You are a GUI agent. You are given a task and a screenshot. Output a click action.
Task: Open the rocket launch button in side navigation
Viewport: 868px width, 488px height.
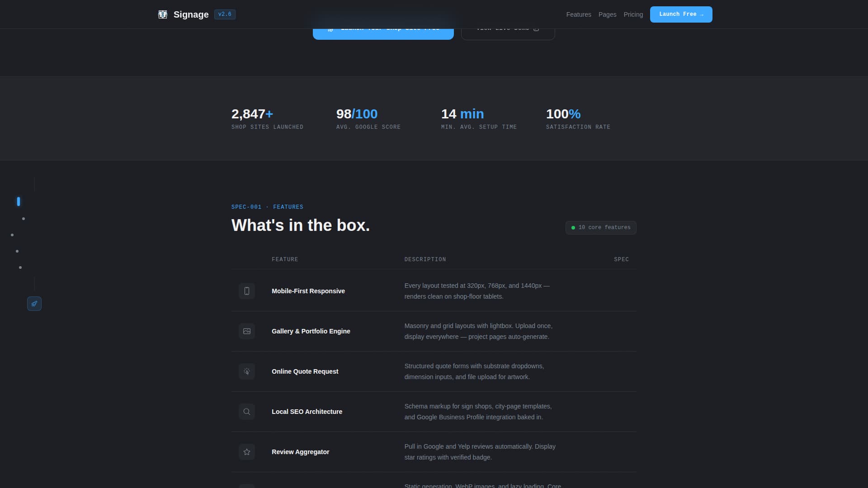(34, 304)
